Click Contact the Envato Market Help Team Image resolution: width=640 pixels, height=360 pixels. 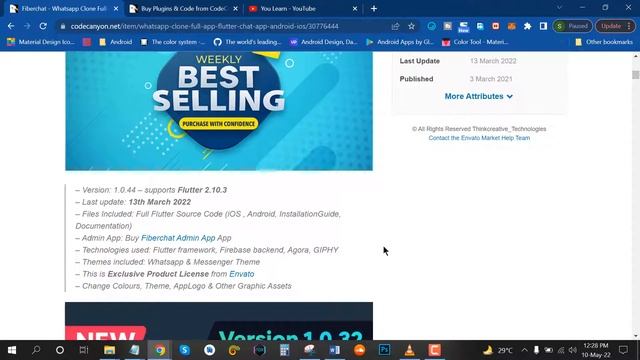pos(479,138)
